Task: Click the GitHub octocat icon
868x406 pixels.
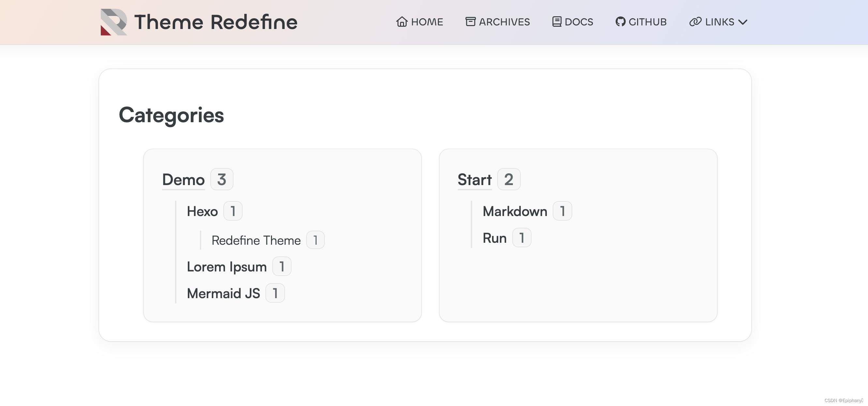Action: 620,22
